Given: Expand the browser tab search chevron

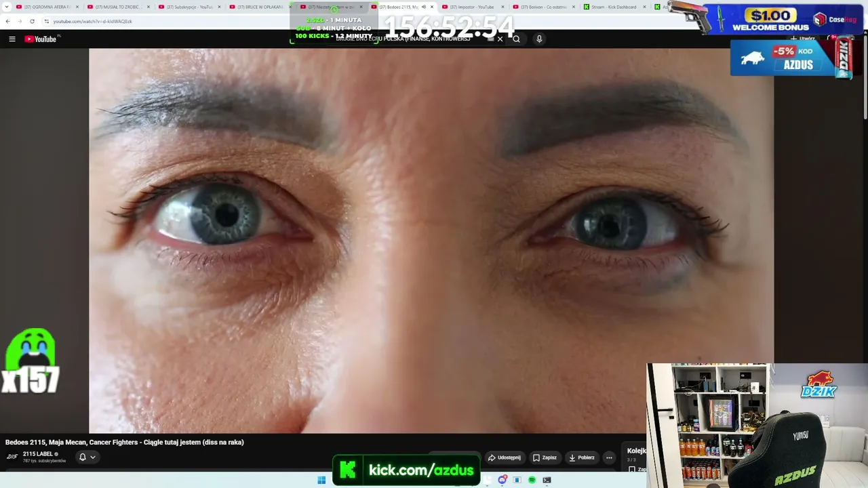Looking at the screenshot, I should [7, 7].
